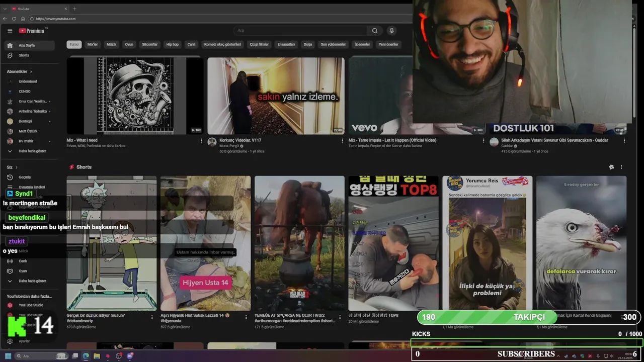The height and width of the screenshot is (362, 644).
Task: Select the Mix'ler filter chip
Action: (x=93, y=44)
